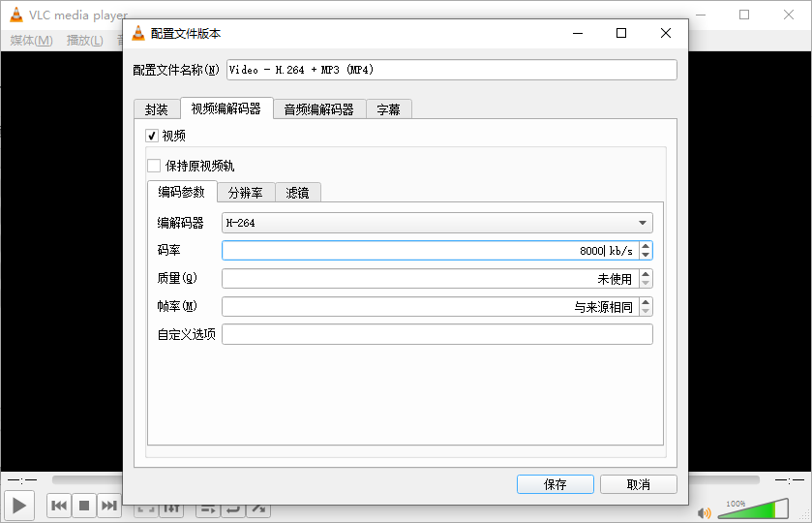Play media in VLC main window

tap(19, 506)
